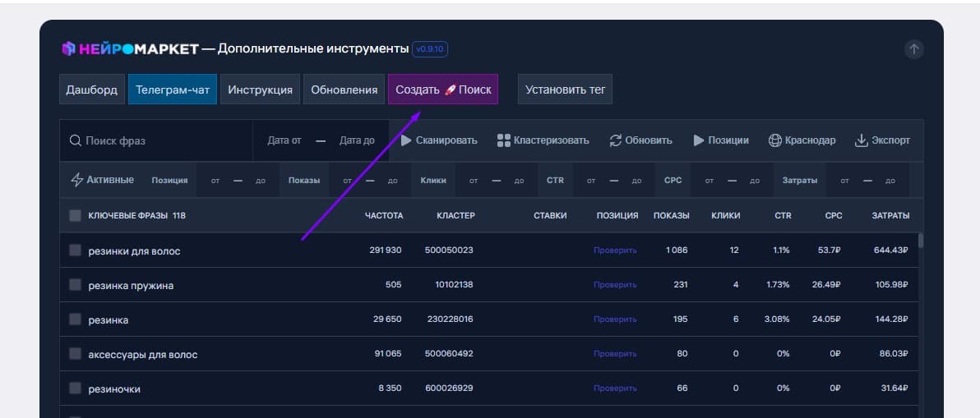
Task: Check the row "резинки для волос"
Action: pos(75,250)
